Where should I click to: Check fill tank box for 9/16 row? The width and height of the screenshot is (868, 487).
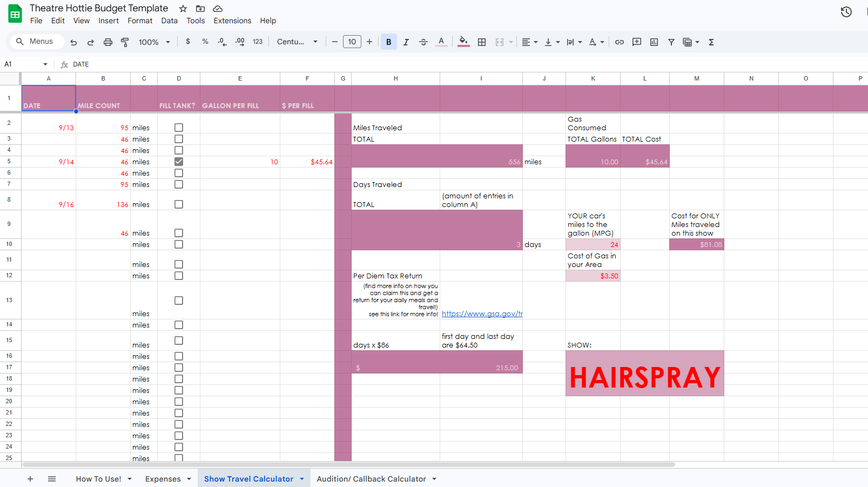(179, 204)
